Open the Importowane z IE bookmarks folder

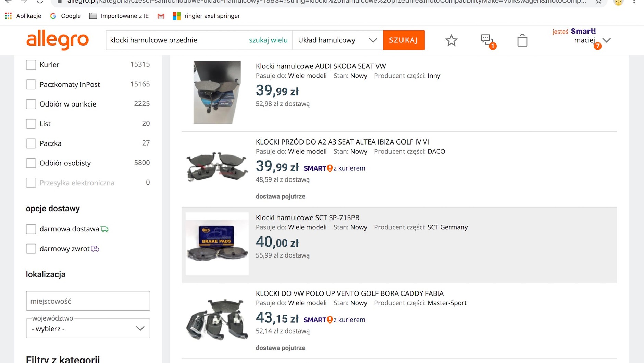coord(119,16)
